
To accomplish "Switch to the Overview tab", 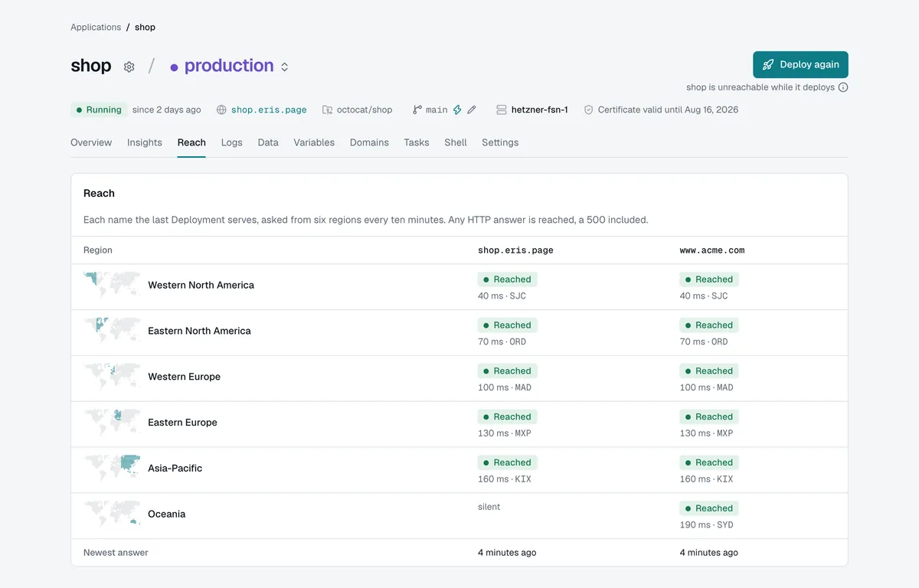I will pyautogui.click(x=91, y=142).
